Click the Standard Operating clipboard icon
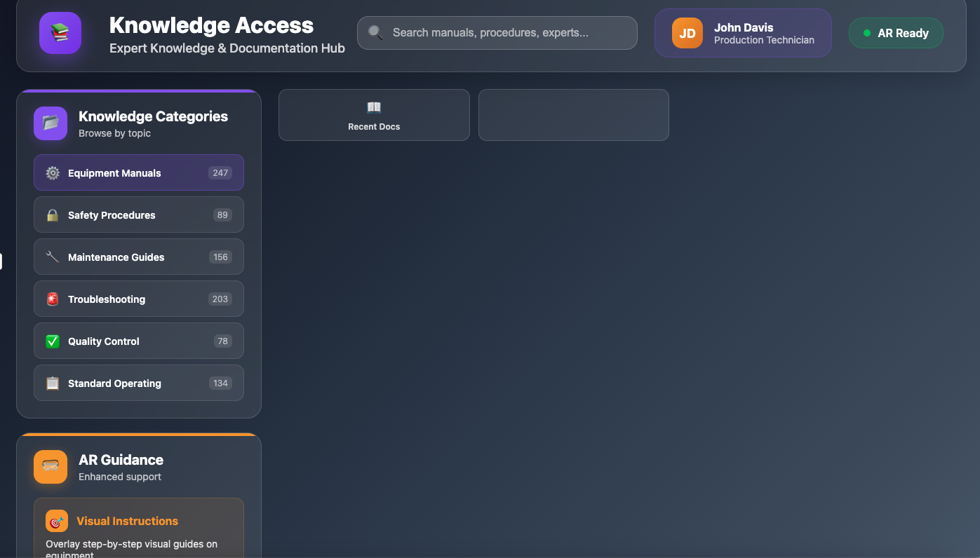 (53, 383)
